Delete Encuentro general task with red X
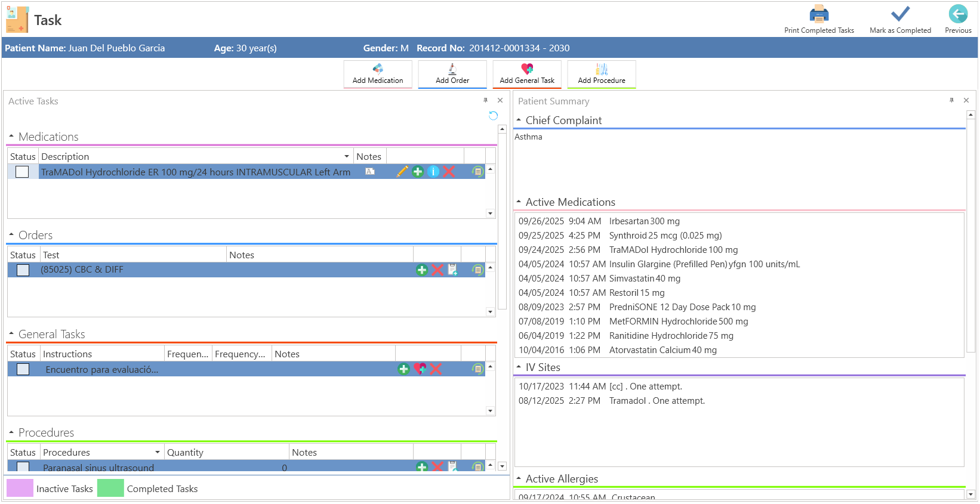 point(436,369)
